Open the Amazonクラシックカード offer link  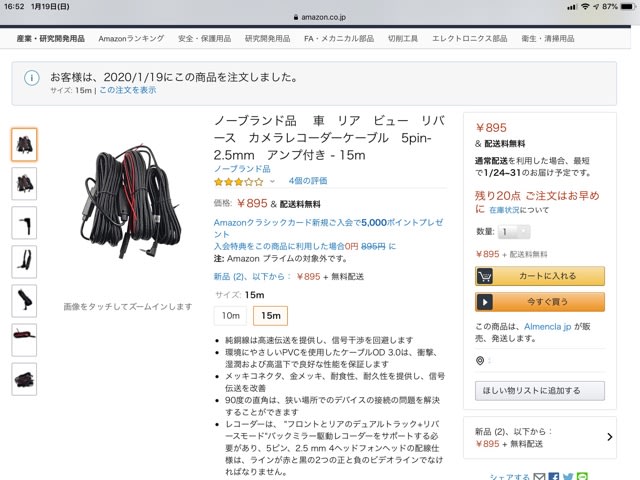click(329, 228)
